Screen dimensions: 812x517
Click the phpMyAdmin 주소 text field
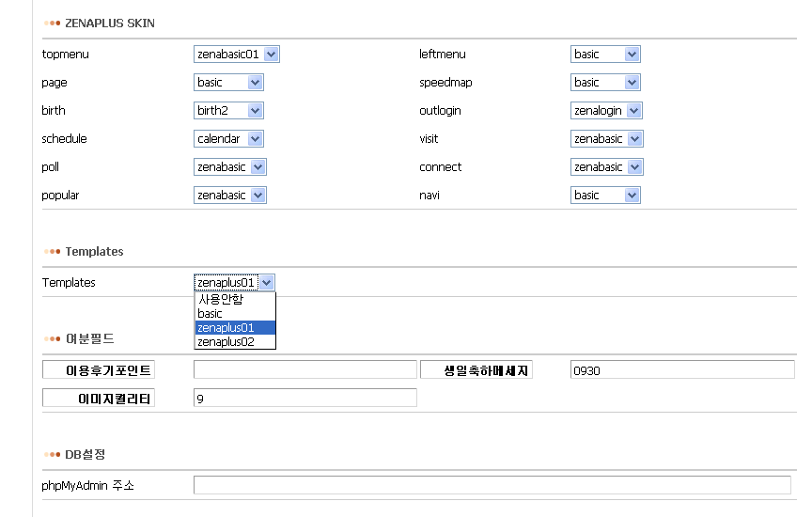tap(492, 485)
